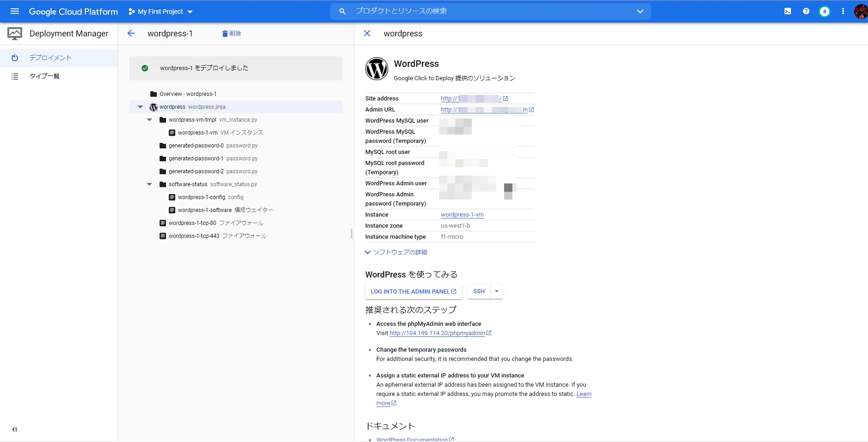Go back using the arrow beside wordpress-1
868x442 pixels.
[131, 33]
